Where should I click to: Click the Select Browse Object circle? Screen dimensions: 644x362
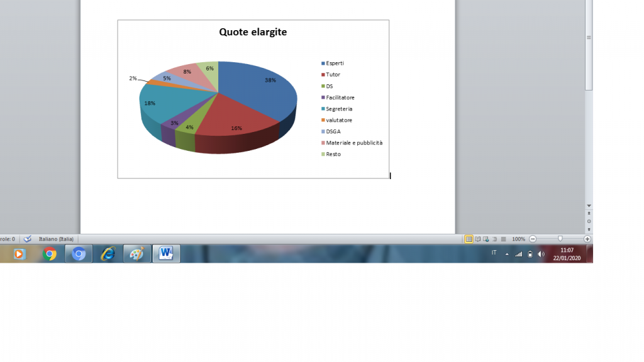click(589, 221)
